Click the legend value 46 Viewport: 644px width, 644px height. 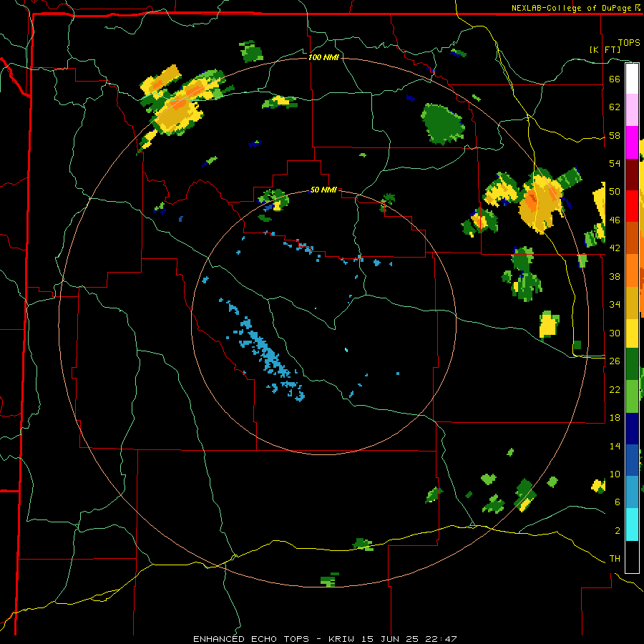point(615,220)
